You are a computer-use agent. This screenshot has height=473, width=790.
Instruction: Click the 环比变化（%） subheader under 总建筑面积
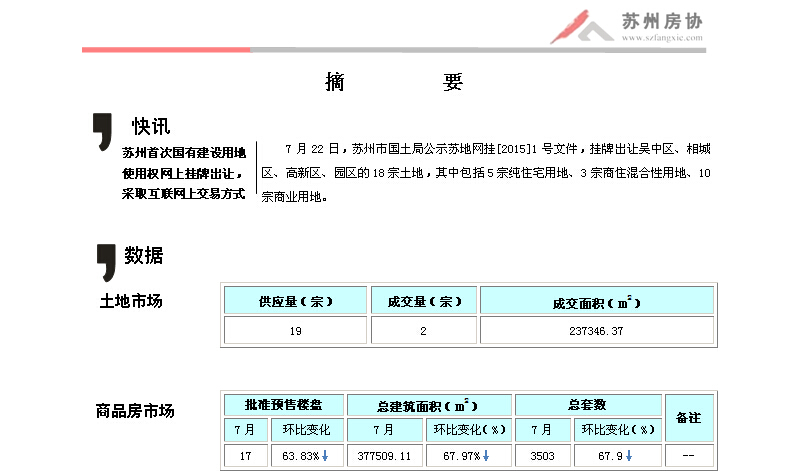pos(469,430)
